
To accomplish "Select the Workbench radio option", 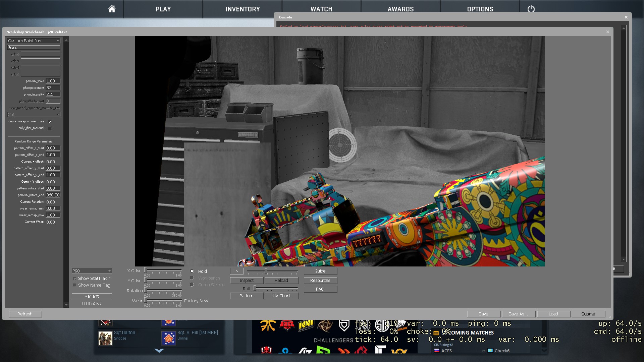I will 192,278.
